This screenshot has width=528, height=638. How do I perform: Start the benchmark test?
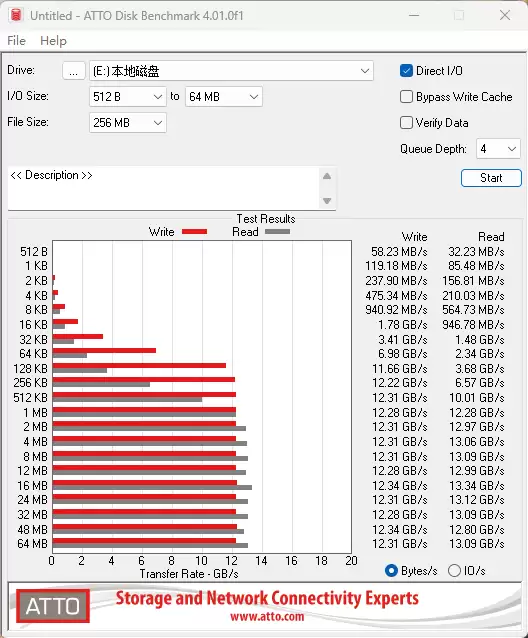pos(491,178)
